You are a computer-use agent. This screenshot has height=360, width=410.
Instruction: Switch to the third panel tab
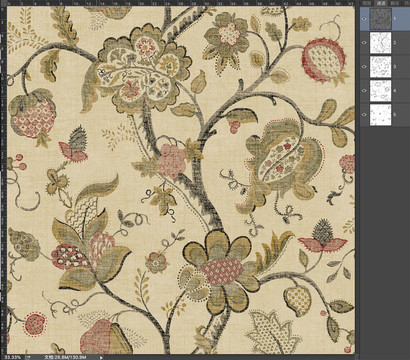(394, 3)
